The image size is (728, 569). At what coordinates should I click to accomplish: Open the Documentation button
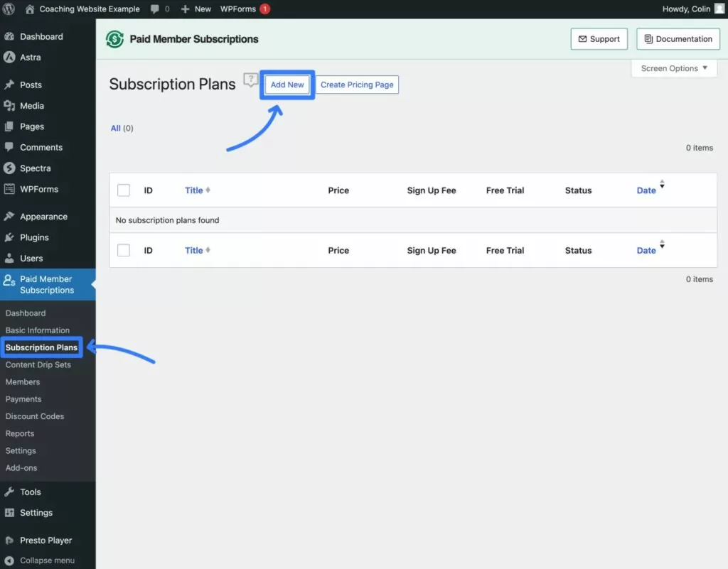pos(678,39)
